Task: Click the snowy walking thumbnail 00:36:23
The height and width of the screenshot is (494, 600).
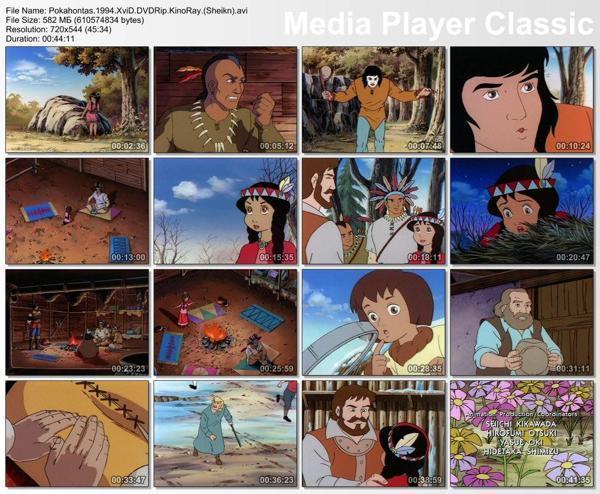Action: 225,434
